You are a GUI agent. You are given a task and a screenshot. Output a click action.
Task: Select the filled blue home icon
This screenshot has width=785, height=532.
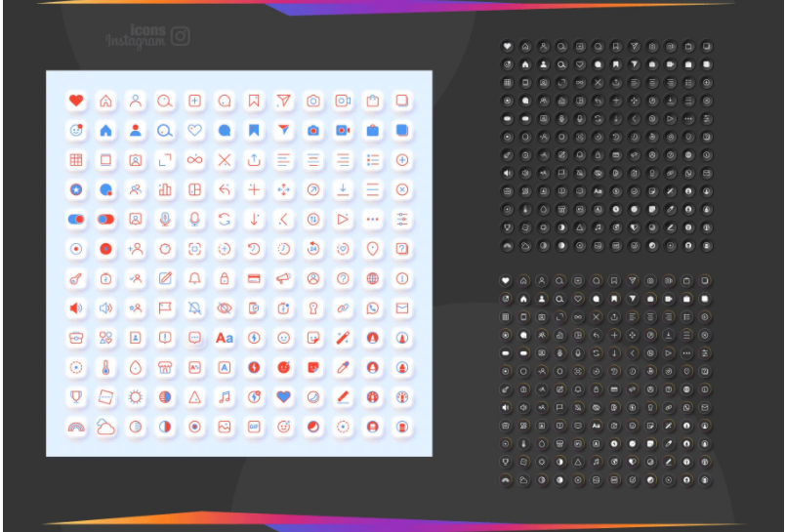[105, 130]
